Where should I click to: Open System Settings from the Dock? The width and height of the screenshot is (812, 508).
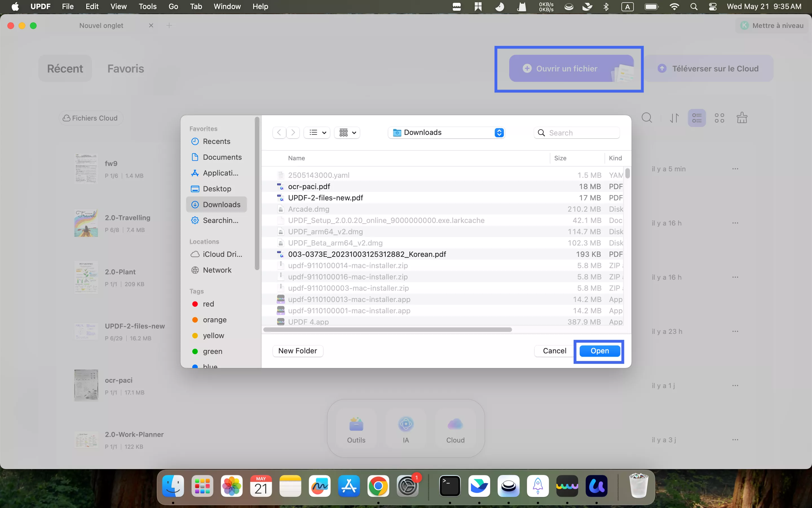coord(407,486)
